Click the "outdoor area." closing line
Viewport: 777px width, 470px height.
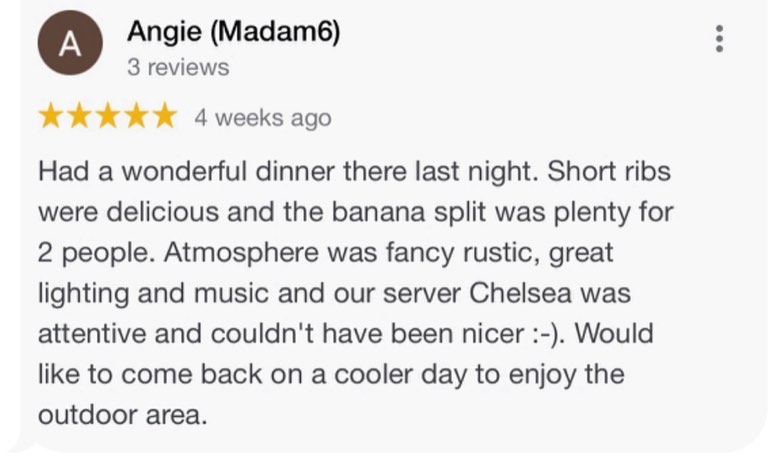[x=123, y=415]
